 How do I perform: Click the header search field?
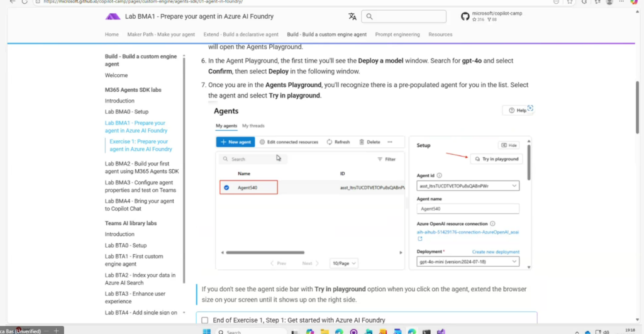pos(404,16)
